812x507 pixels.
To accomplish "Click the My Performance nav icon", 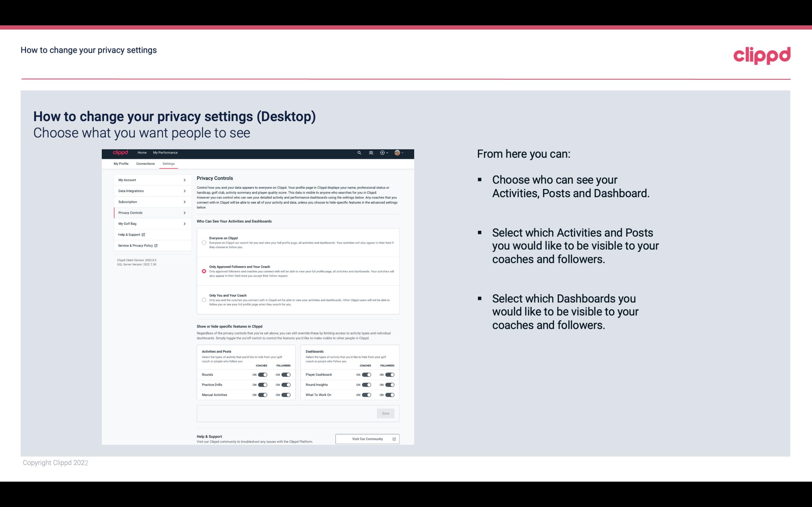I will point(166,153).
